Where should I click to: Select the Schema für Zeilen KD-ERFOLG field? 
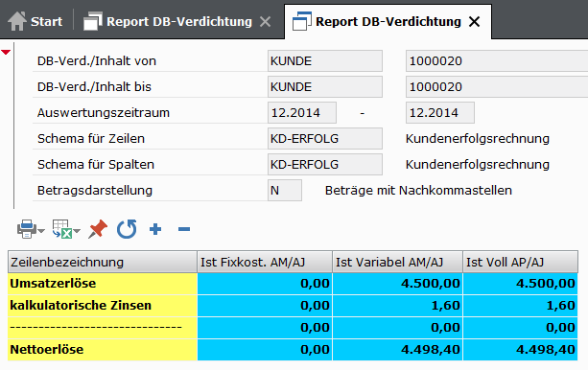(325, 138)
